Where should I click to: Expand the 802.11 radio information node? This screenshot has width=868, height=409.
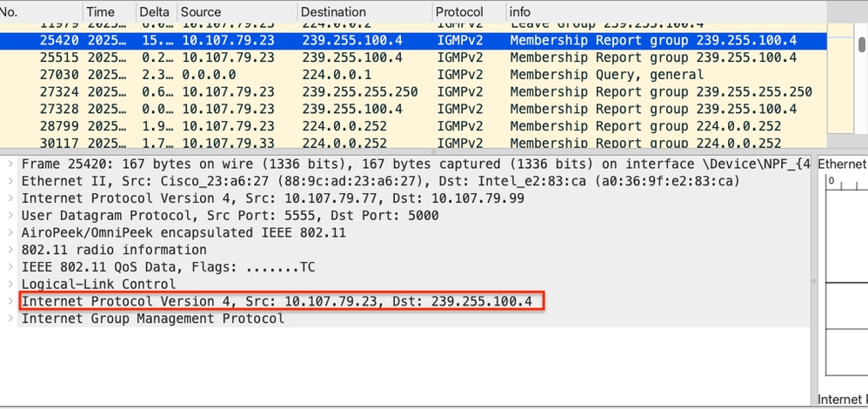pyautogui.click(x=10, y=250)
